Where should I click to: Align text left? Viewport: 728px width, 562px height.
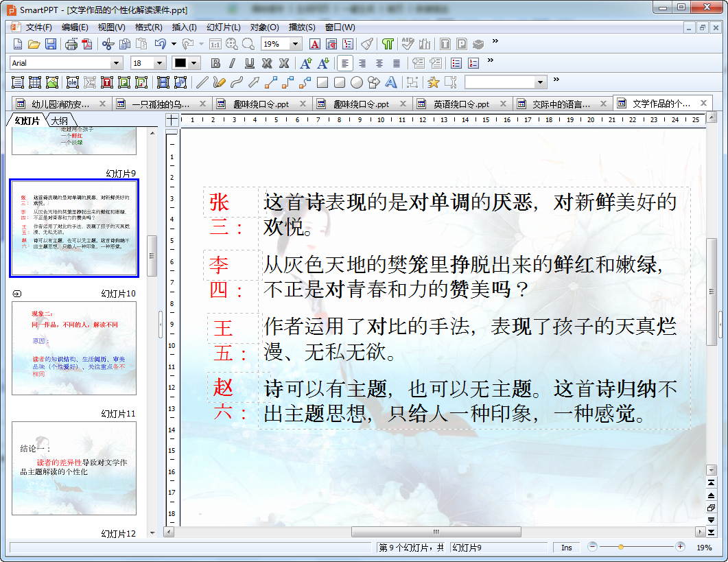click(345, 63)
